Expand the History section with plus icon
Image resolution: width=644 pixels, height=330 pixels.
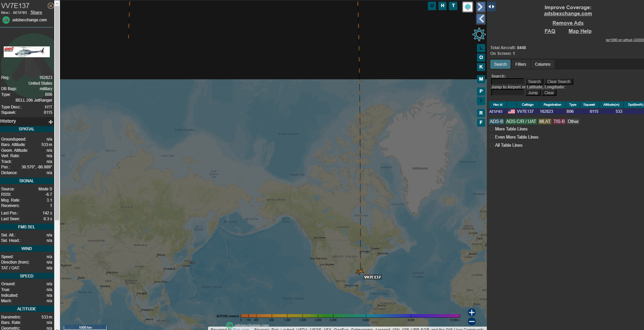coord(50,122)
